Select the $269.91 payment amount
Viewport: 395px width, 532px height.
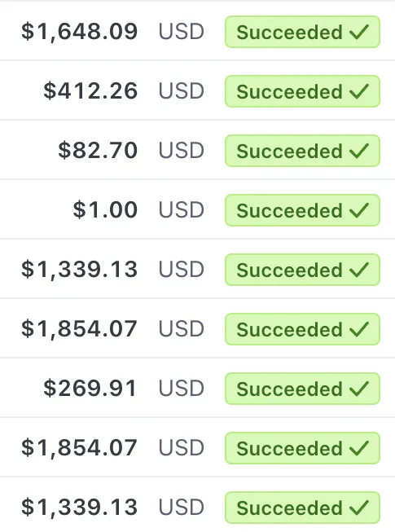tap(90, 388)
